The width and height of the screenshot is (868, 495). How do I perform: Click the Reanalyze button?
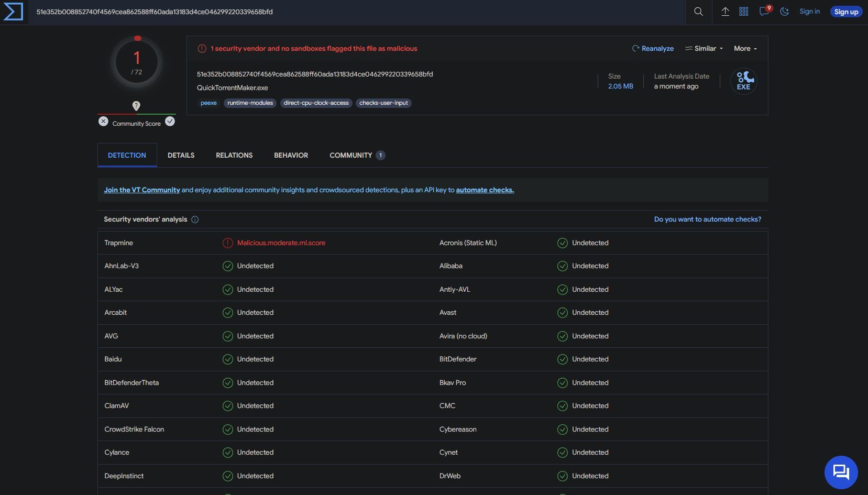653,49
